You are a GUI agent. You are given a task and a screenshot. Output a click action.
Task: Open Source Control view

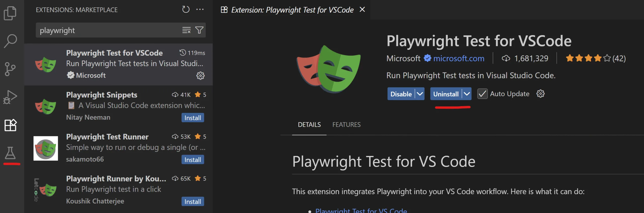pos(10,69)
